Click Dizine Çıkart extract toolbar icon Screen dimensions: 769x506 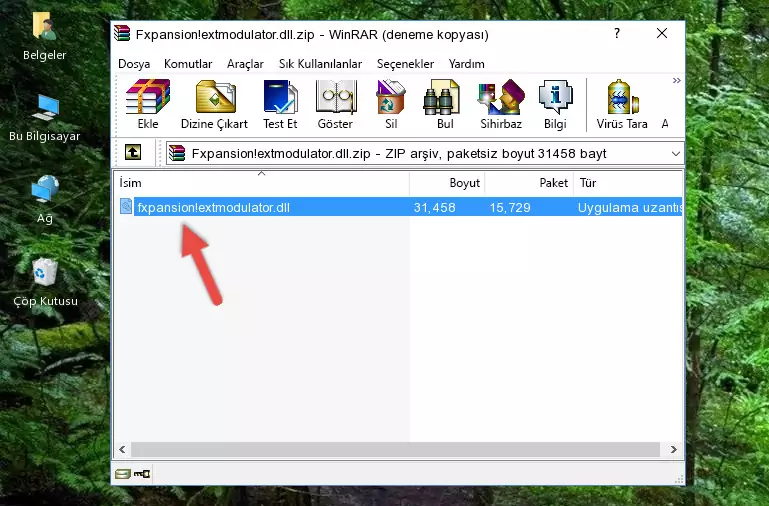[x=215, y=97]
